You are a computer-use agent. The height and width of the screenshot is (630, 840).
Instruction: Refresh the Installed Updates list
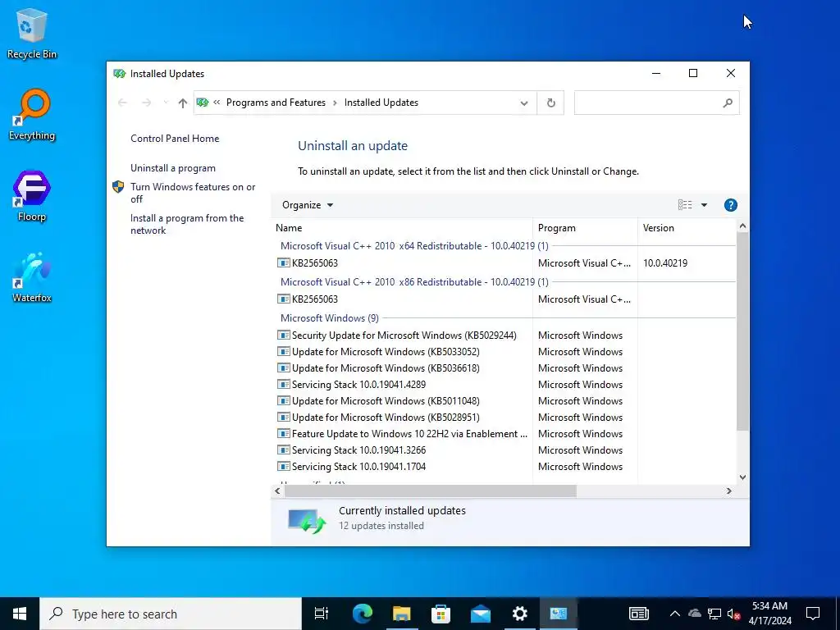(550, 103)
